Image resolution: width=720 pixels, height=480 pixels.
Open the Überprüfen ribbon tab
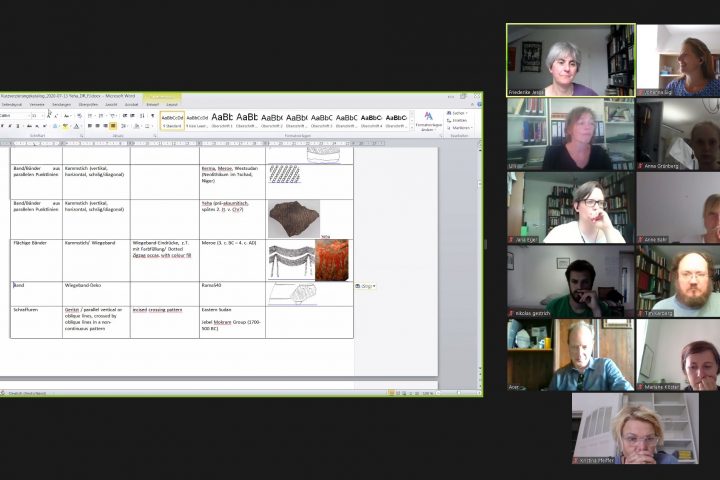tap(88, 105)
